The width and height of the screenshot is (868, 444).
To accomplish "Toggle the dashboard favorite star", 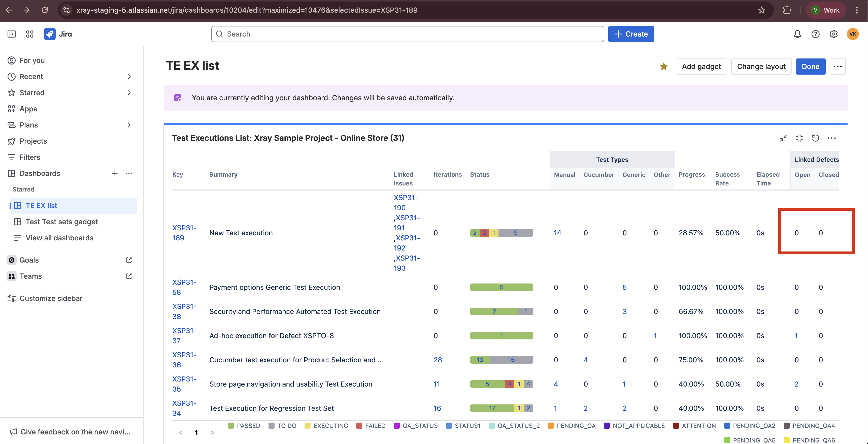I will coord(663,67).
